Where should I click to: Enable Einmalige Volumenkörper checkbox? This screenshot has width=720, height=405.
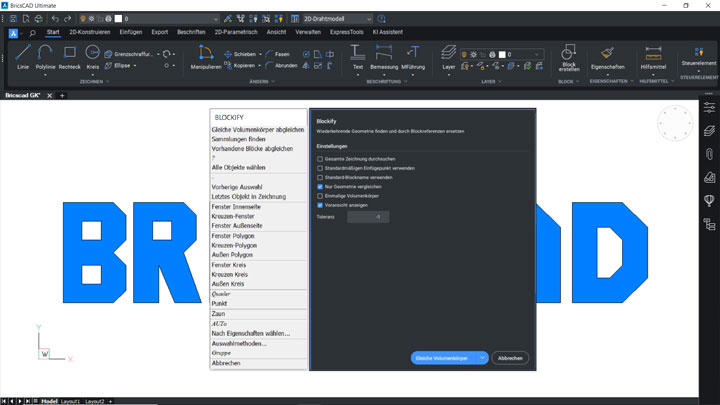[x=320, y=196]
